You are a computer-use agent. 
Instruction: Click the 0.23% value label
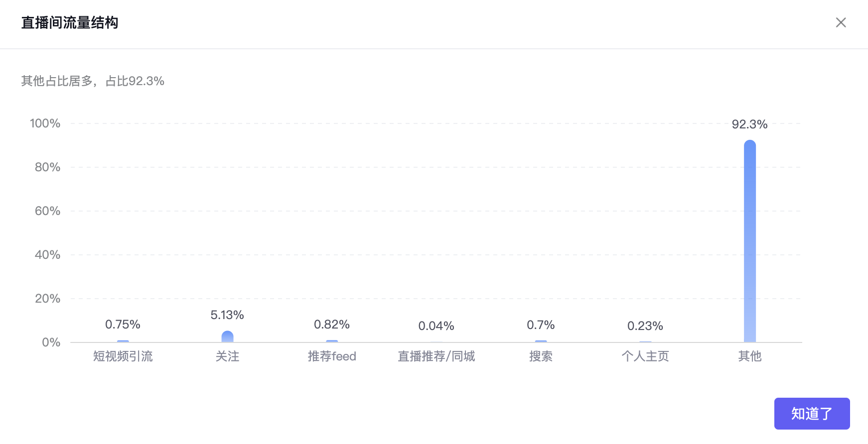645,326
